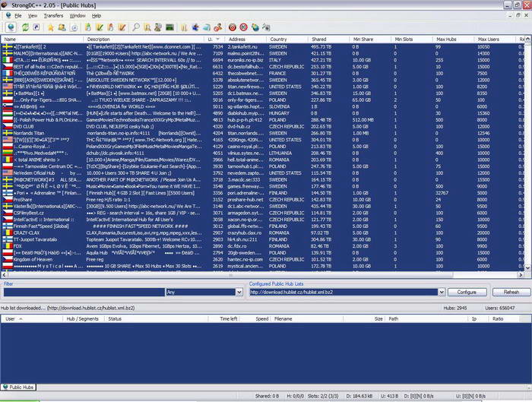This screenshot has height=402, width=532.
Task: Select the Norrlands Titan hub row
Action: 263,133
